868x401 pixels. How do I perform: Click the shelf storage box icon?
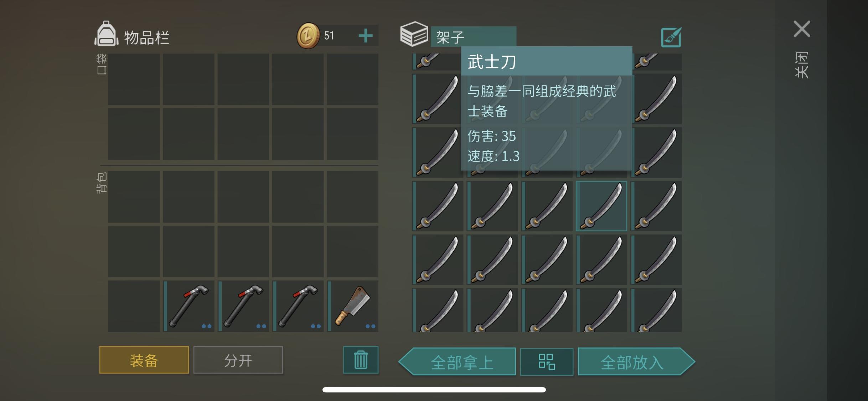pyautogui.click(x=414, y=34)
